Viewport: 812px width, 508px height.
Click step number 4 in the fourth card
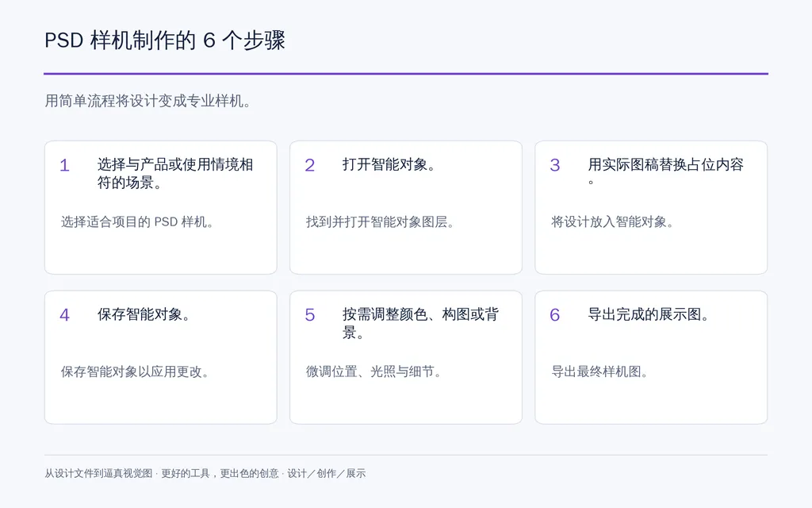point(64,315)
